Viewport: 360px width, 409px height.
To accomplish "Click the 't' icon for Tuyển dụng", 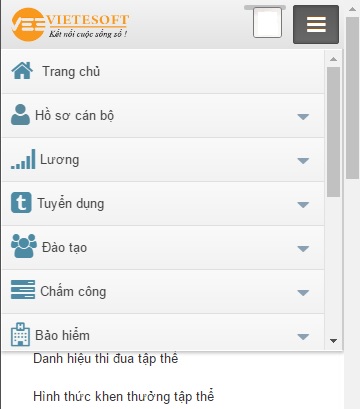I will [x=21, y=202].
